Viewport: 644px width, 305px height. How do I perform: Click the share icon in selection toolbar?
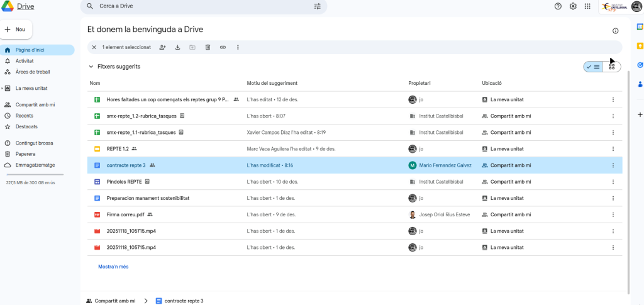(163, 47)
